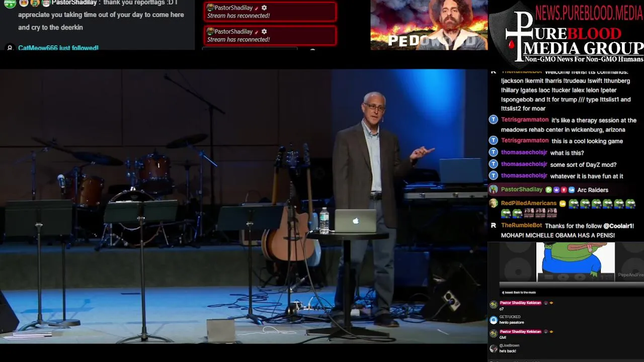Click gear icon in first reconnected notice
Image resolution: width=644 pixels, height=362 pixels.
pos(264,8)
